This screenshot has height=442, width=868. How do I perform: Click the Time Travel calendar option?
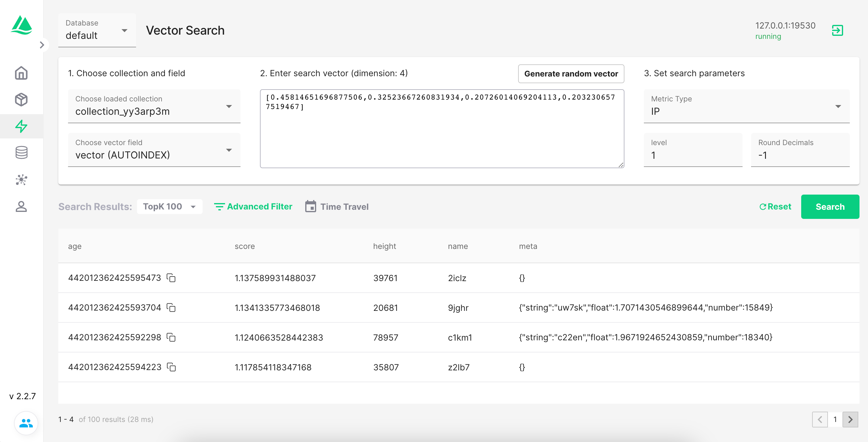tap(337, 206)
